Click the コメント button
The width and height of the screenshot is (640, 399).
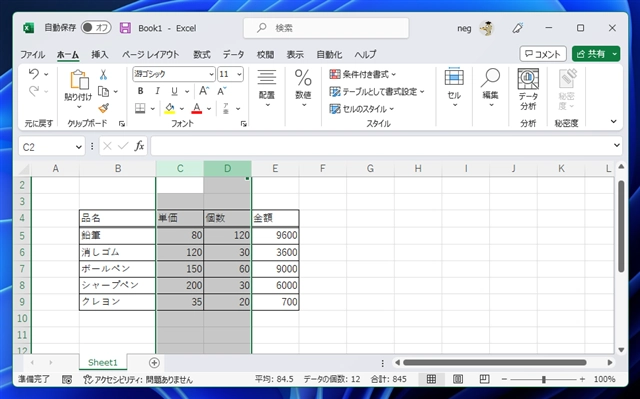click(543, 54)
